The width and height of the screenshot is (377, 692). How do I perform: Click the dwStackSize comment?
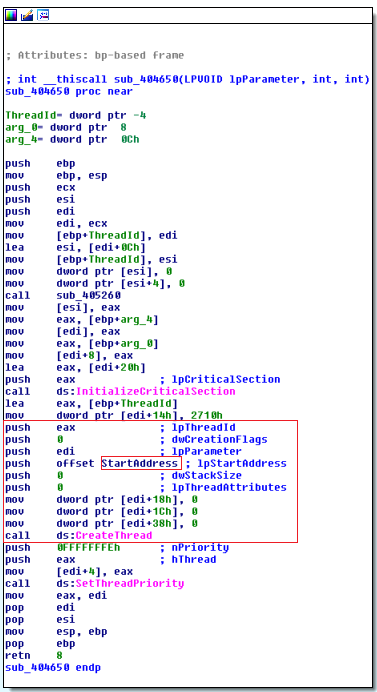click(201, 475)
